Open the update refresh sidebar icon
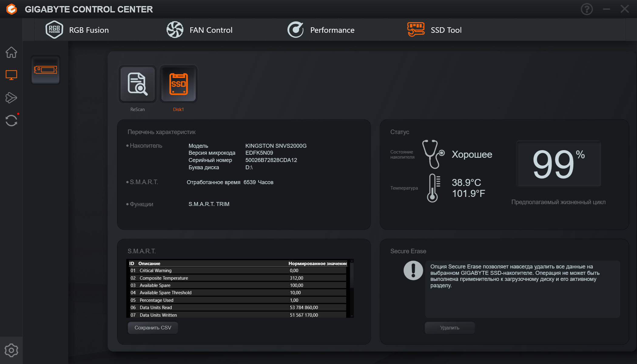Viewport: 637px width, 364px height. [11, 120]
